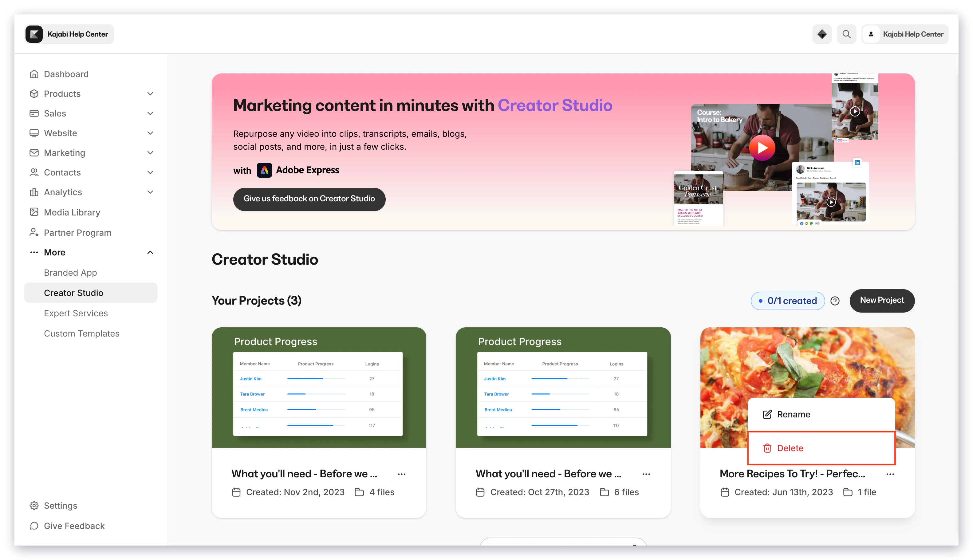Open Media Library page
973x560 pixels.
coord(72,212)
